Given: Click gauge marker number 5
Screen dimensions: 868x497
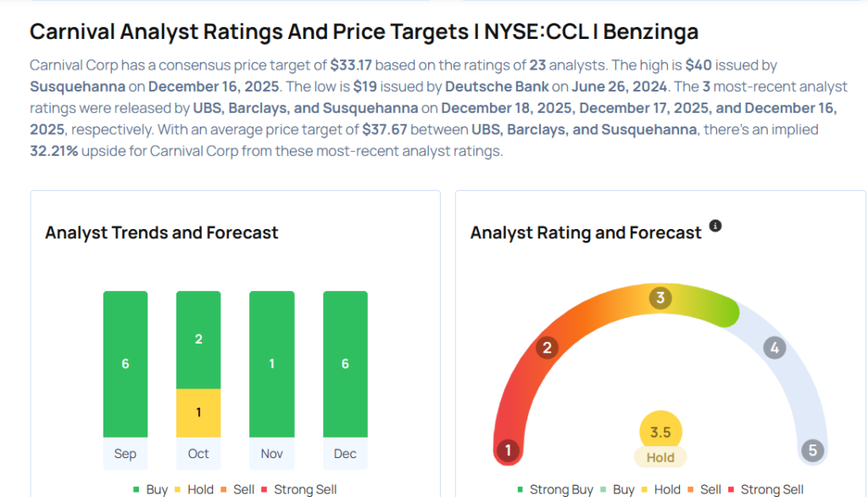Looking at the screenshot, I should [x=812, y=450].
